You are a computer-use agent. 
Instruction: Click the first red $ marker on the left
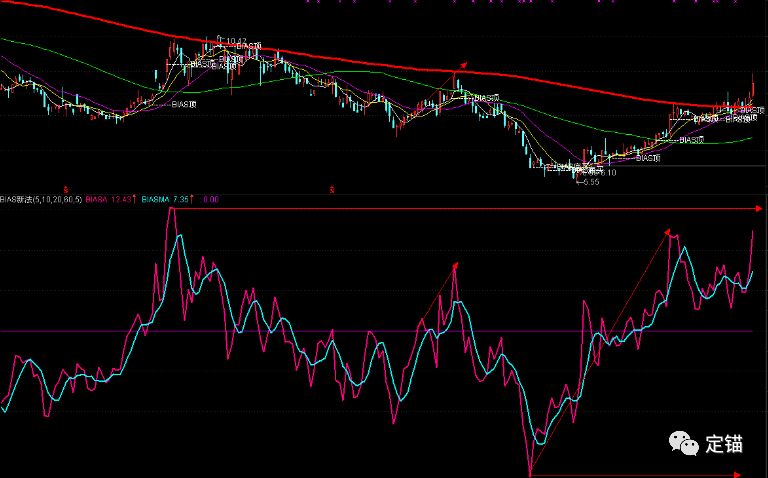(65, 188)
